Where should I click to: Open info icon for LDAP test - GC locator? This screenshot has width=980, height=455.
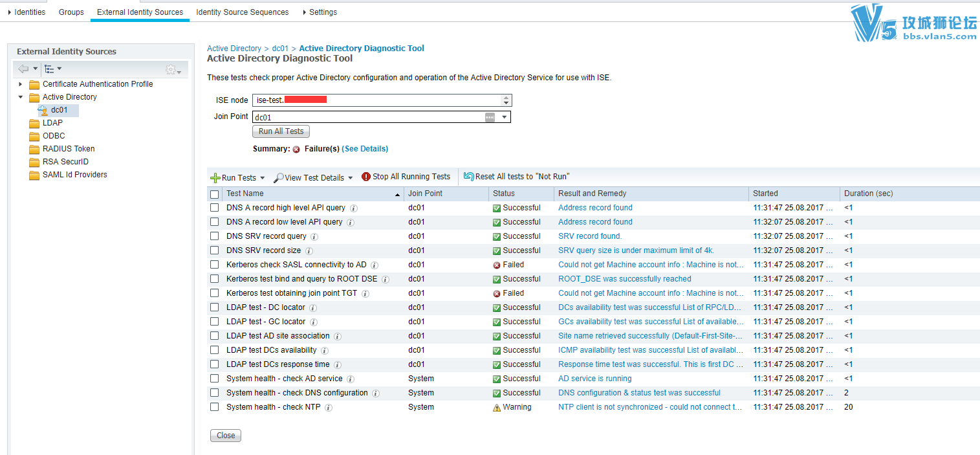(x=314, y=322)
